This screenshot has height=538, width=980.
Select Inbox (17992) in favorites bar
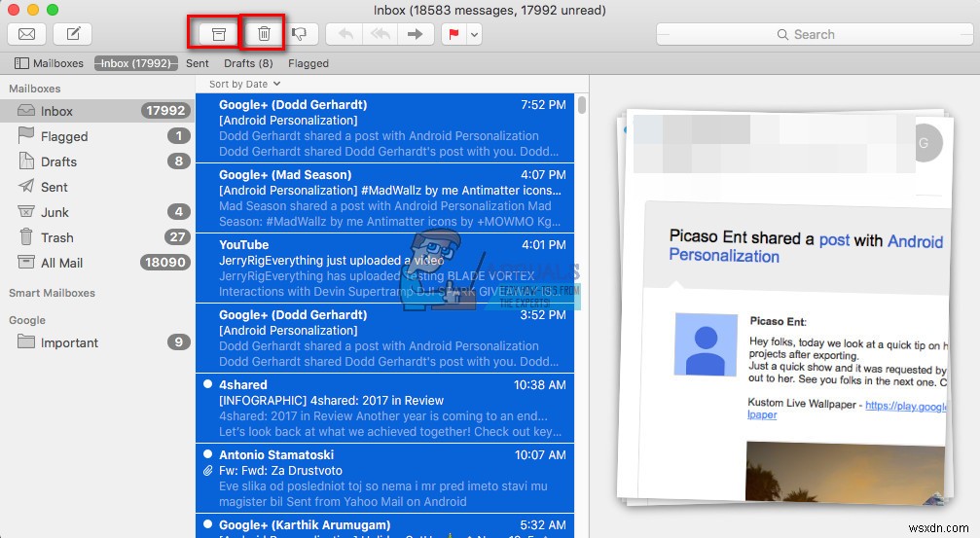tap(135, 63)
